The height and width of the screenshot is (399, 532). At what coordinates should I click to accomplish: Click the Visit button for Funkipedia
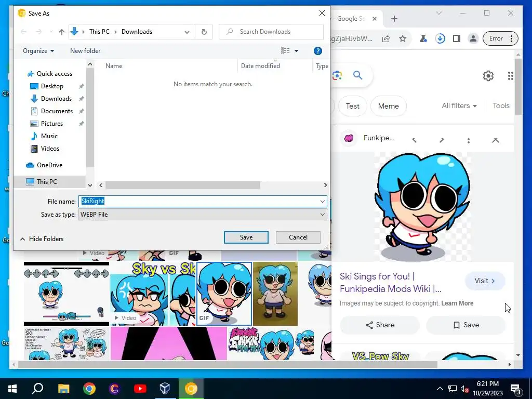pyautogui.click(x=485, y=281)
